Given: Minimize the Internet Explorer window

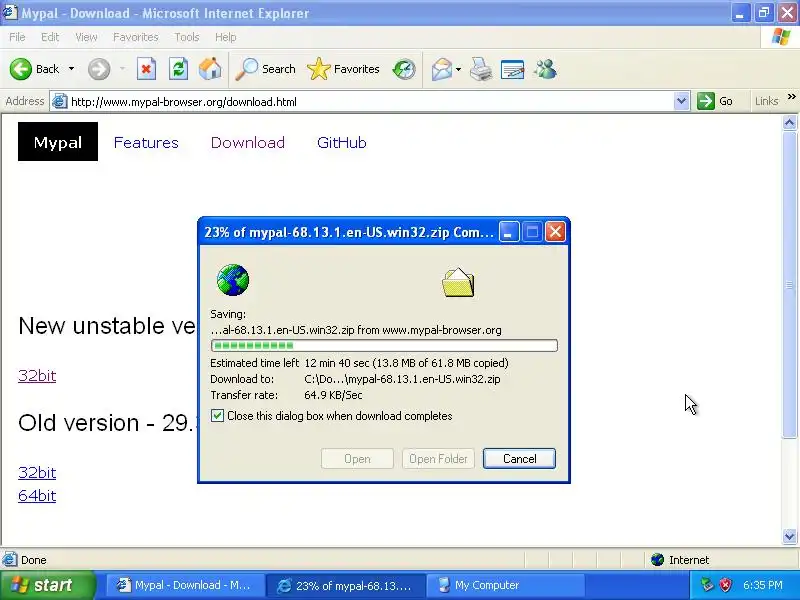Looking at the screenshot, I should click(740, 13).
